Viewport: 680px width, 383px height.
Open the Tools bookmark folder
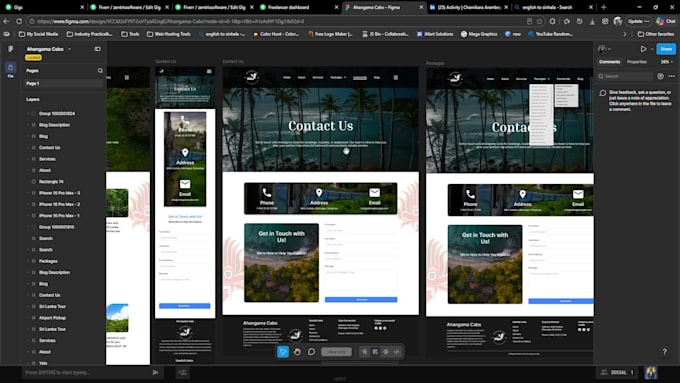130,34
